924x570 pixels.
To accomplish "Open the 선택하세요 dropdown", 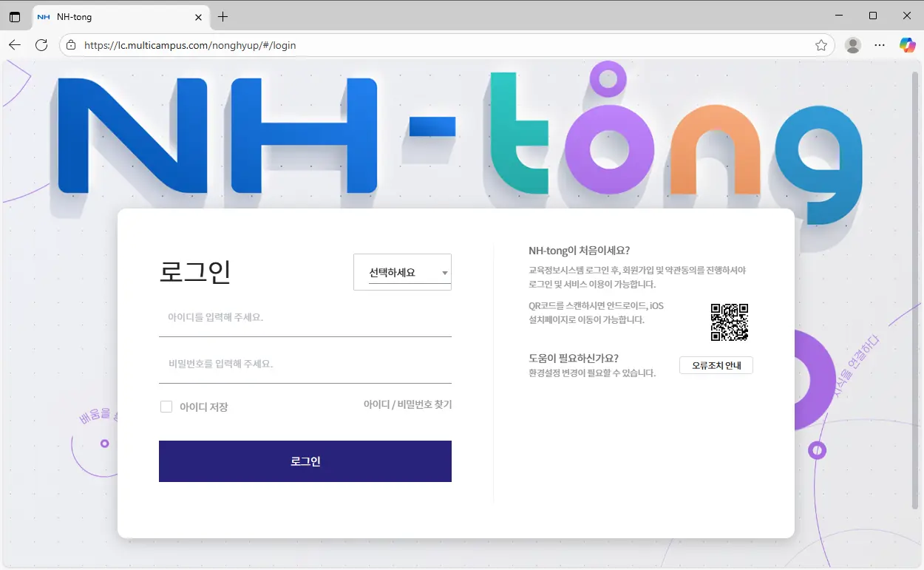I will point(402,272).
